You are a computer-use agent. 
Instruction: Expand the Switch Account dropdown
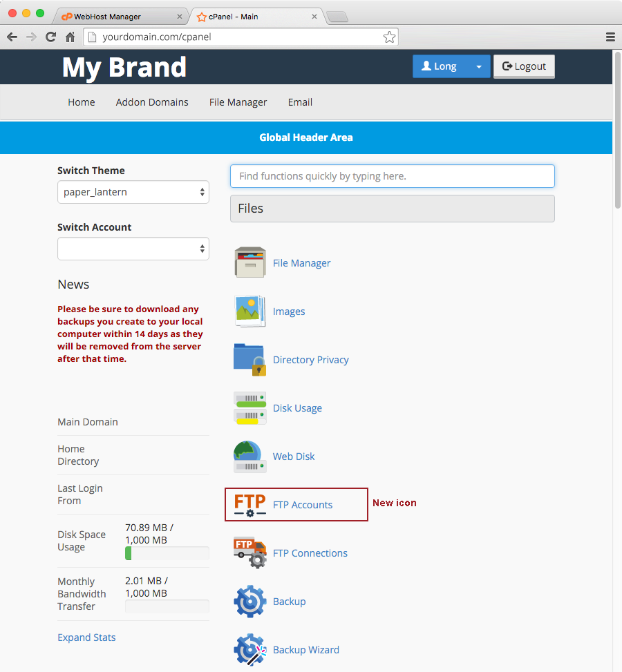(x=133, y=249)
